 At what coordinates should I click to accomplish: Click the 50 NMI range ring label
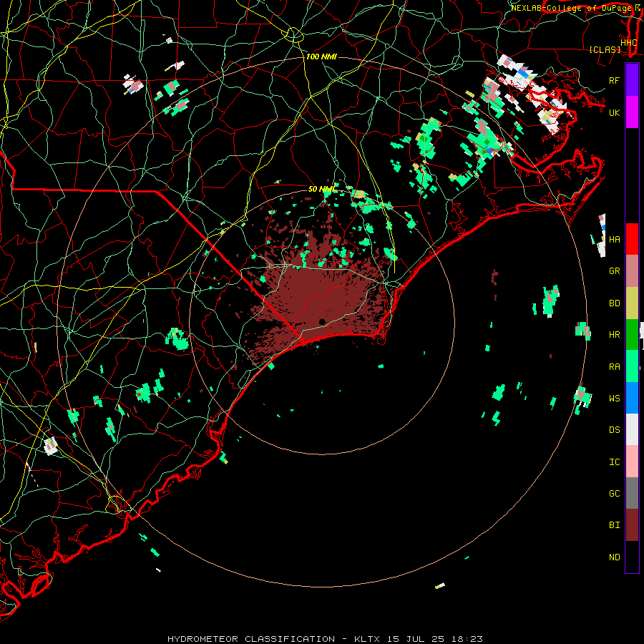point(322,189)
